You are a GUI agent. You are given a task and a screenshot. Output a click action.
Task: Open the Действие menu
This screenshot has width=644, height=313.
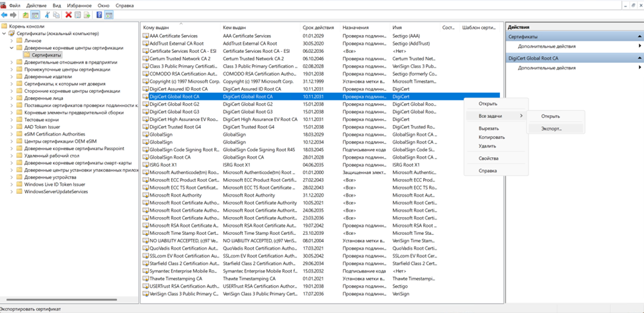tap(36, 6)
